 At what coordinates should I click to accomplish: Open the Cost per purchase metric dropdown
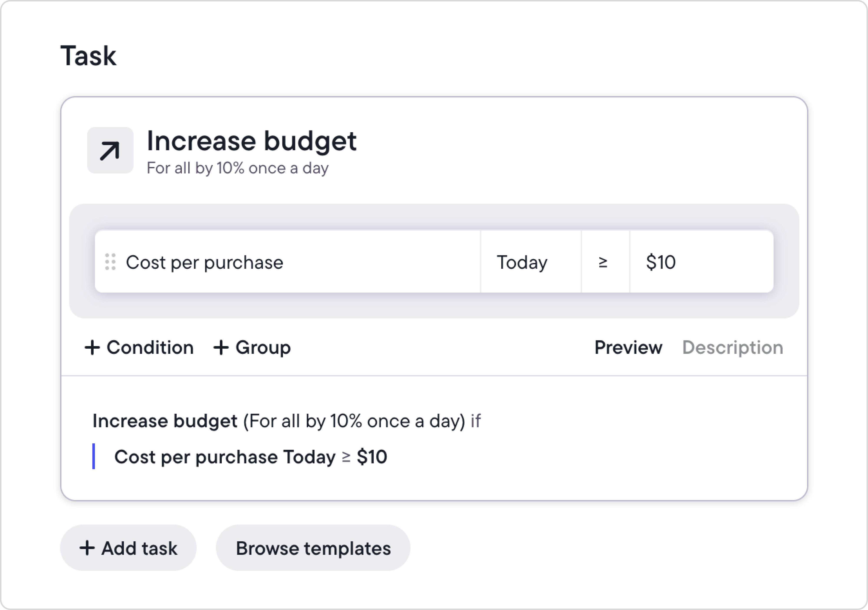coord(287,262)
